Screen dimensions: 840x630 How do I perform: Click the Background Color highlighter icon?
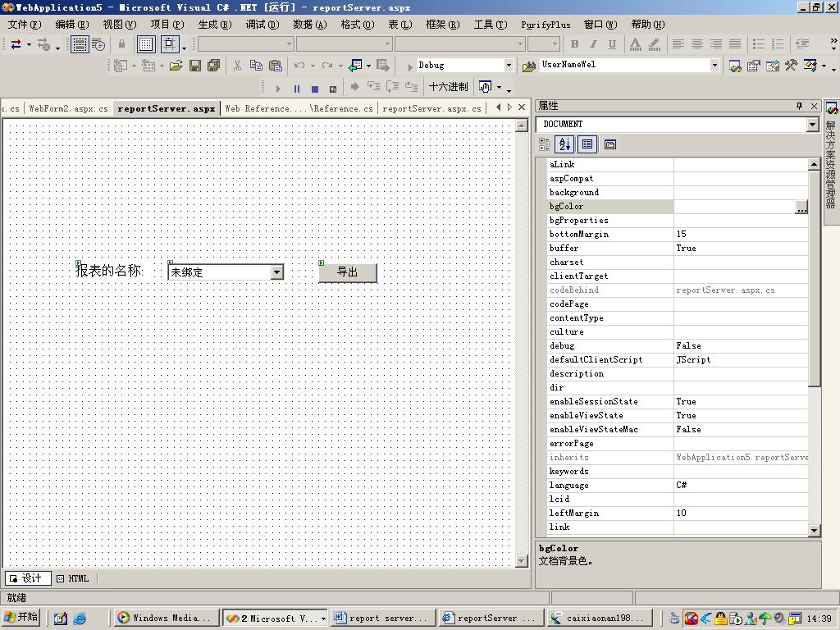point(654,44)
